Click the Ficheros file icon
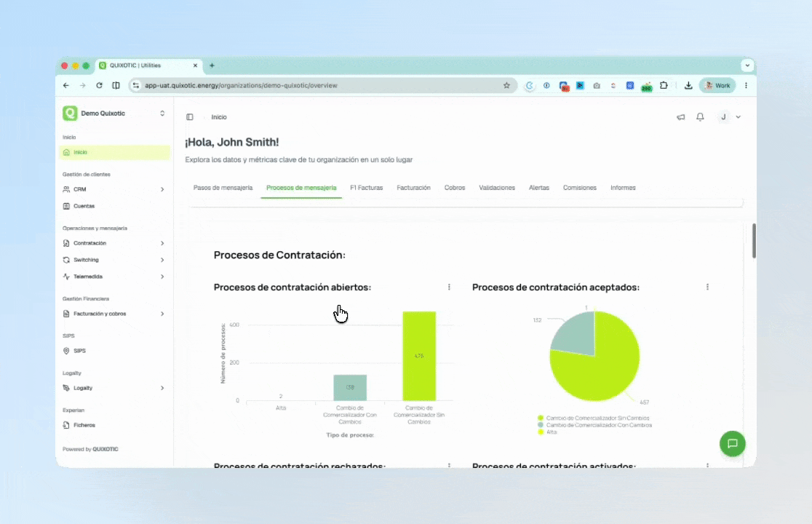 coord(66,425)
